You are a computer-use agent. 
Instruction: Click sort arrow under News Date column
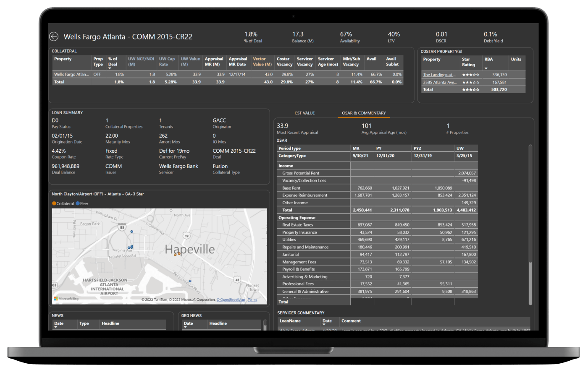[x=55, y=327]
